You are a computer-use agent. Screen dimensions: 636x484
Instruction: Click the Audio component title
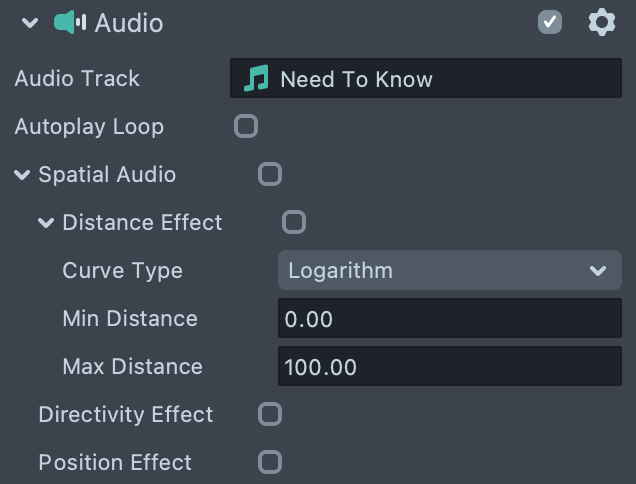click(129, 22)
